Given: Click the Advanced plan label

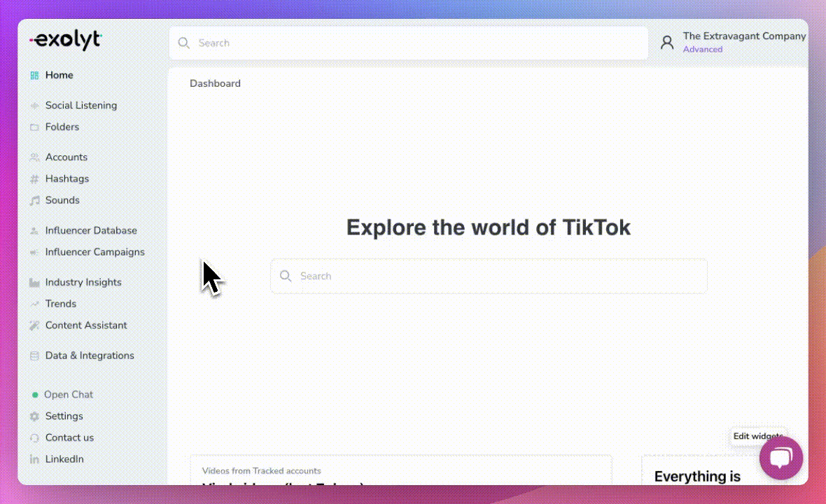Looking at the screenshot, I should pos(703,50).
